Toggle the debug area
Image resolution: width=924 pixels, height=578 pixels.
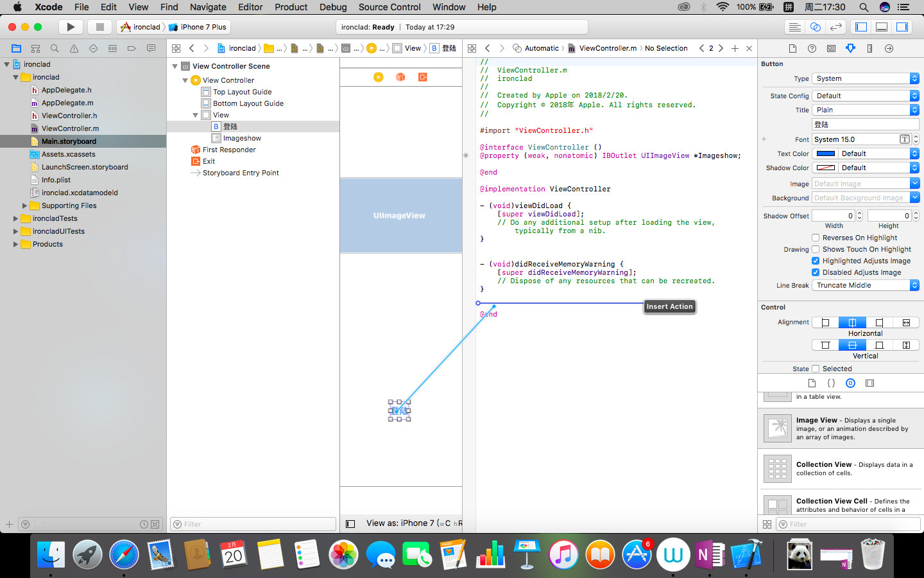click(x=882, y=27)
